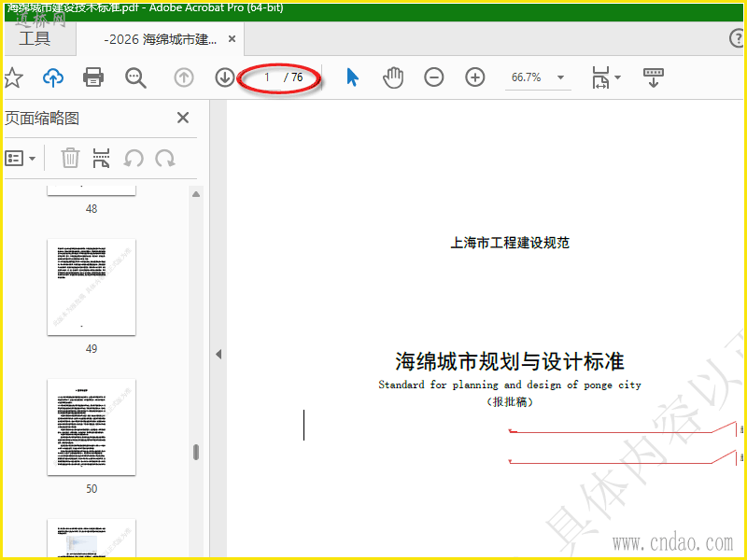
Task: Select page 50 thumbnail
Action: (x=92, y=427)
